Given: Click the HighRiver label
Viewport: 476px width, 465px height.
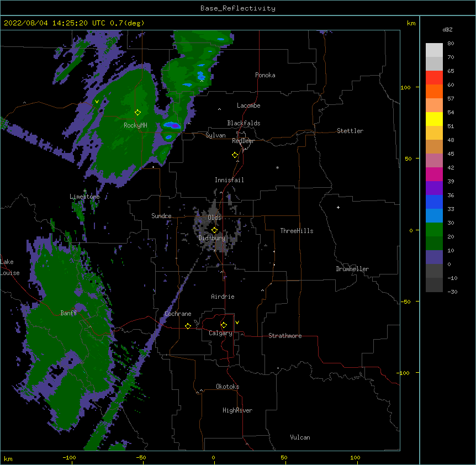Looking at the screenshot, I should (237, 410).
